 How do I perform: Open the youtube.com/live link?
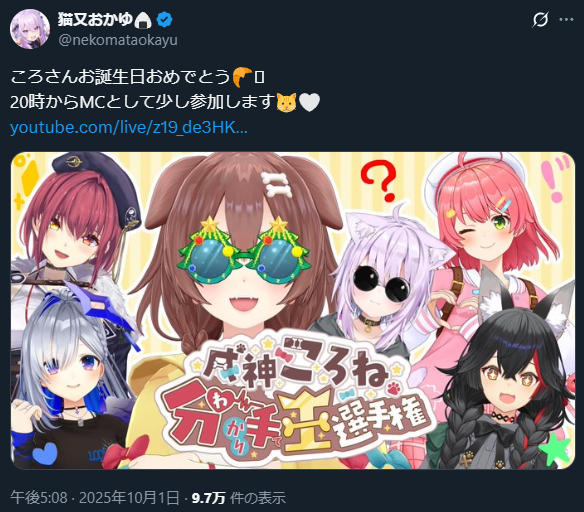click(128, 127)
